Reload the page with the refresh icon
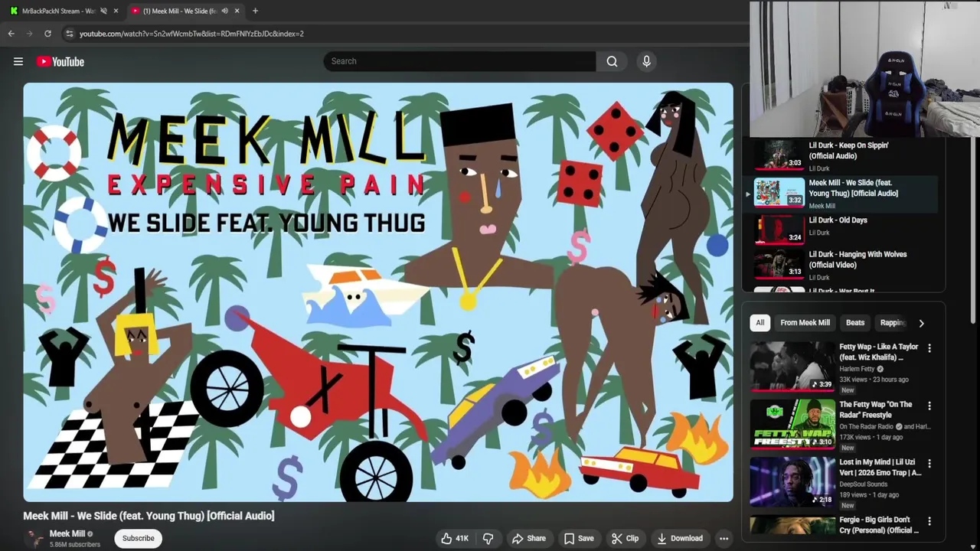 coord(47,34)
